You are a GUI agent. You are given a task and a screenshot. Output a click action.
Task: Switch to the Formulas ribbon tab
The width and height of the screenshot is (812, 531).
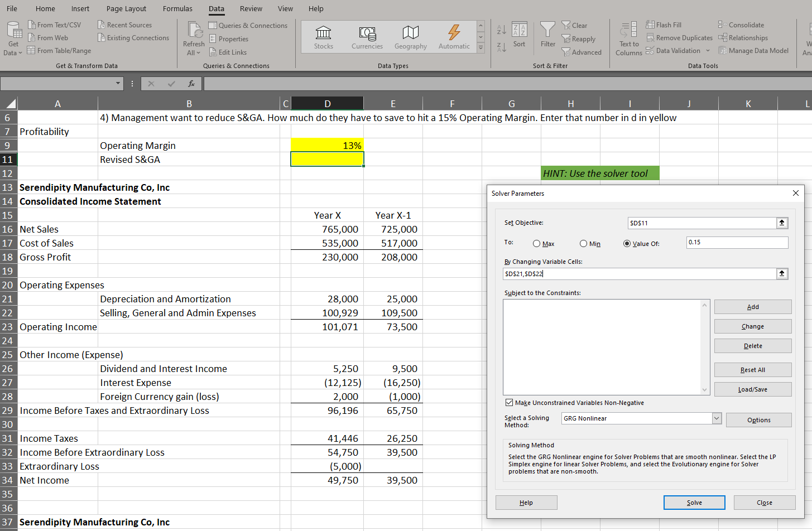point(177,8)
